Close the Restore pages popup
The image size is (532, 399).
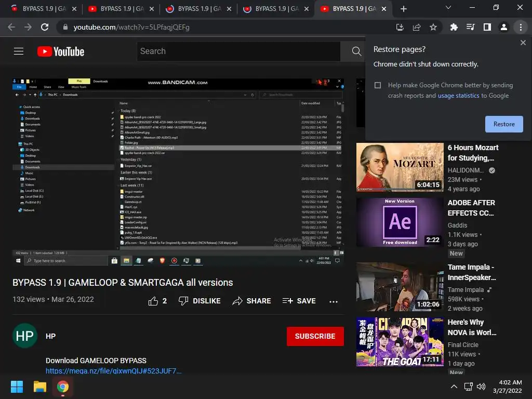(523, 43)
